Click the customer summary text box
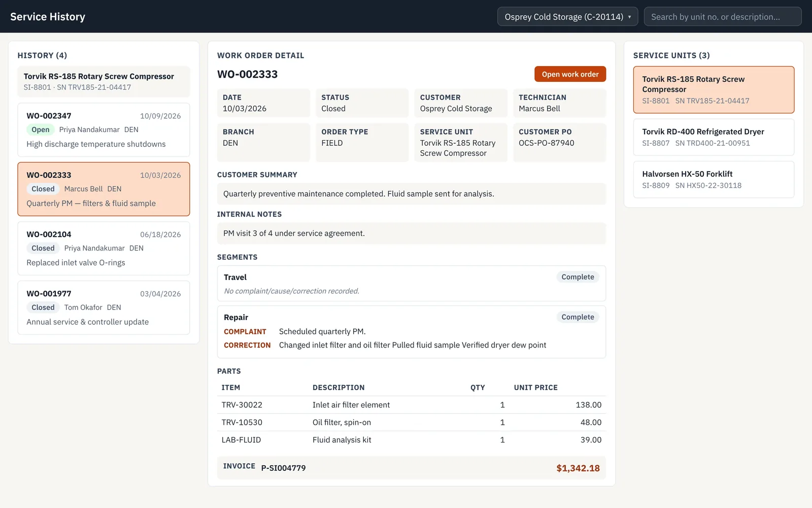The height and width of the screenshot is (508, 812). pos(412,194)
